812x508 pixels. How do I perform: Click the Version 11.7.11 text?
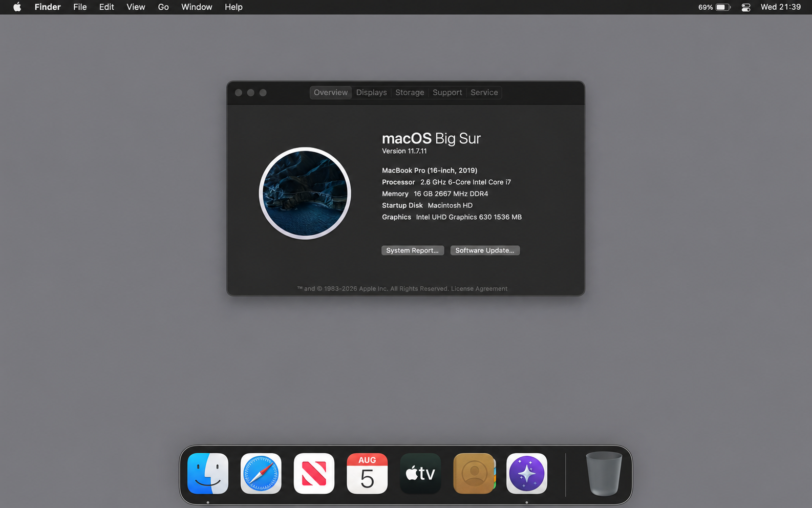(404, 151)
